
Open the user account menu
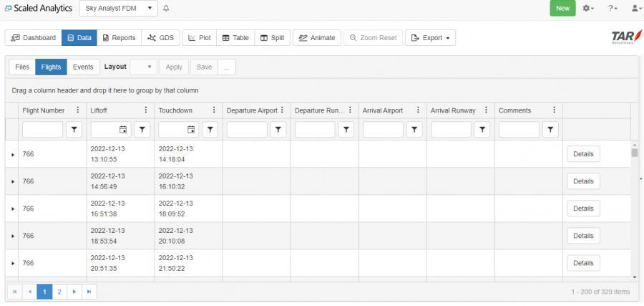coord(635,9)
